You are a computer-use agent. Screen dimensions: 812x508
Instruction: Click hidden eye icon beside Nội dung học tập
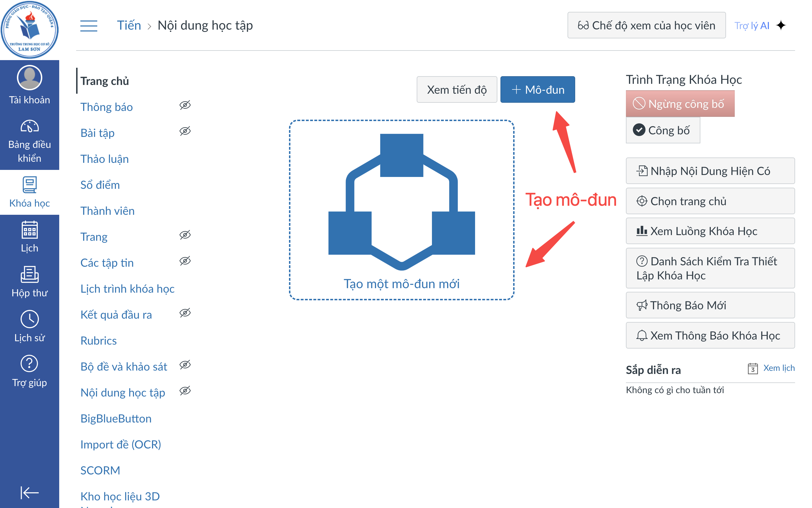(x=185, y=390)
